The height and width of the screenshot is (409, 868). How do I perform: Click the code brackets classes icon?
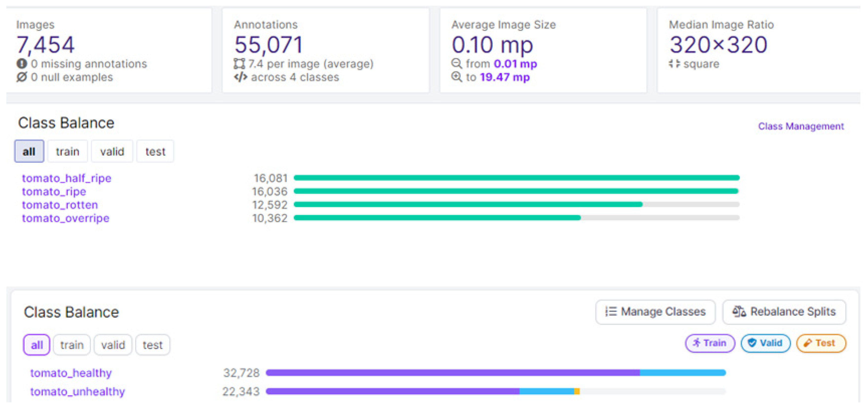[x=241, y=77]
